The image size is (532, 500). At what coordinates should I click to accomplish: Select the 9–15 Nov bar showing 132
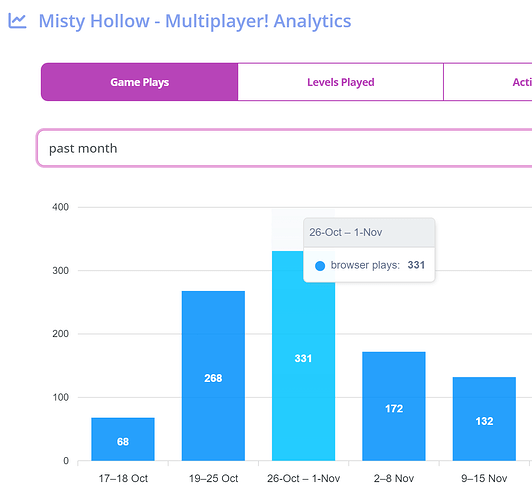[484, 419]
